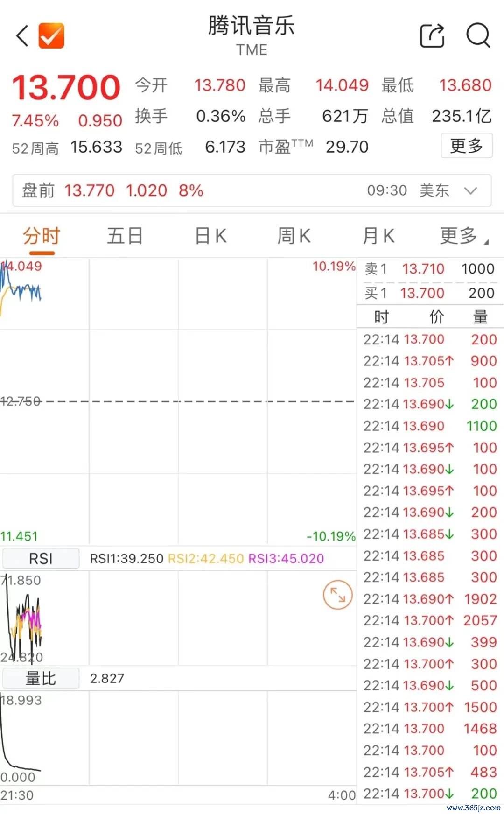Expand chart with orange fullscreen icon
The image size is (504, 815).
(x=337, y=594)
